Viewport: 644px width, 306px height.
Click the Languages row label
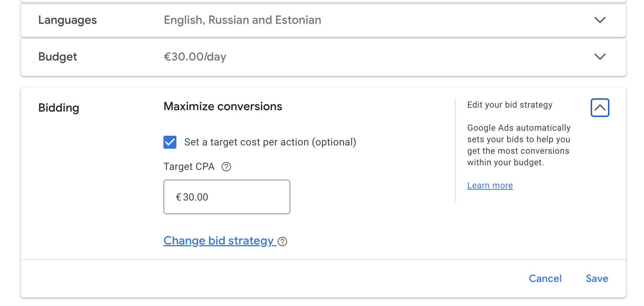pos(67,20)
